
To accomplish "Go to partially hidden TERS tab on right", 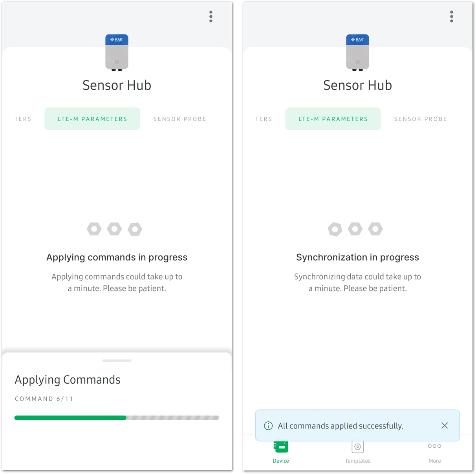I will coord(264,119).
